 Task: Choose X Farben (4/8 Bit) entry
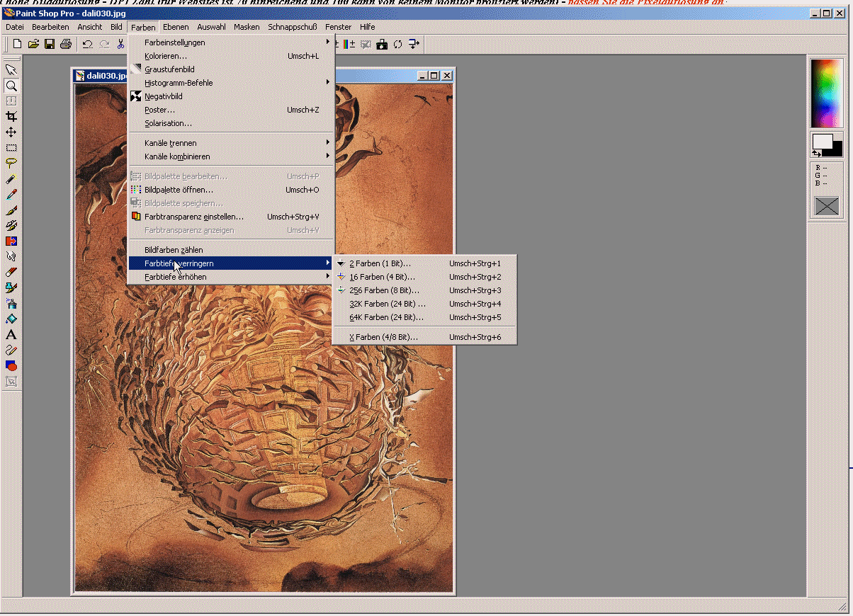424,337
